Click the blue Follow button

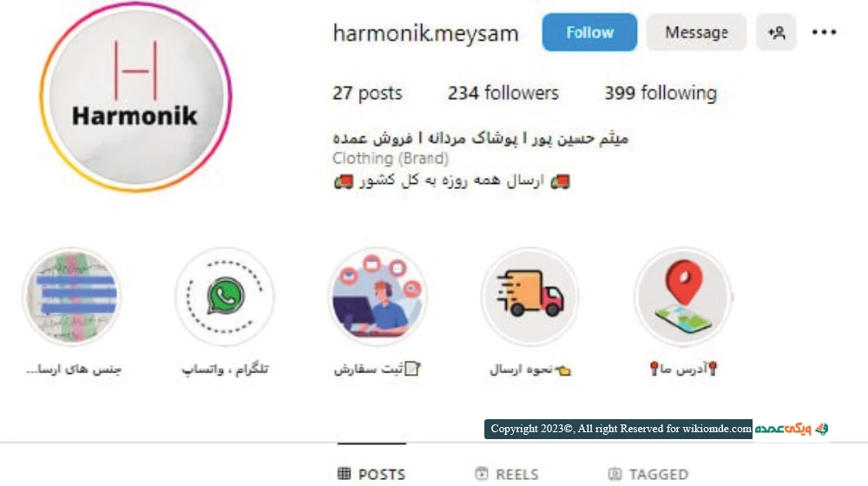[x=589, y=32]
